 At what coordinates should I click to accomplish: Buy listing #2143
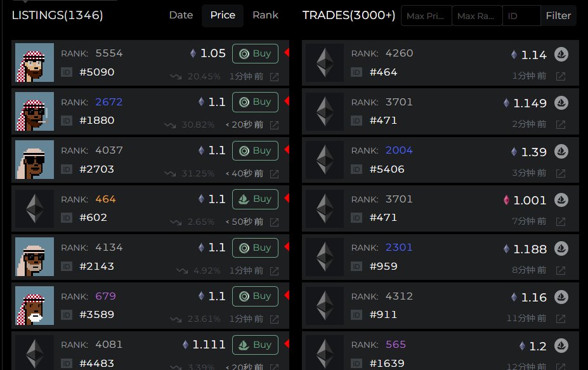tap(256, 248)
